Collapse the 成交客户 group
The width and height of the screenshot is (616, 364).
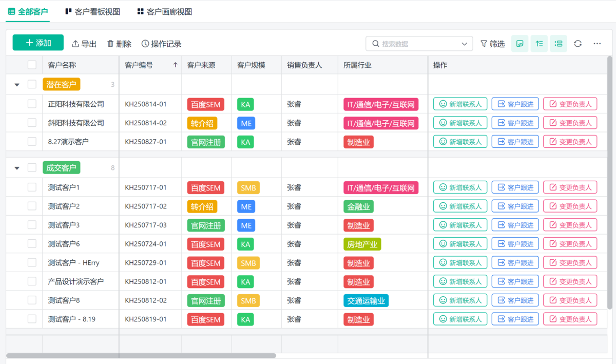17,168
